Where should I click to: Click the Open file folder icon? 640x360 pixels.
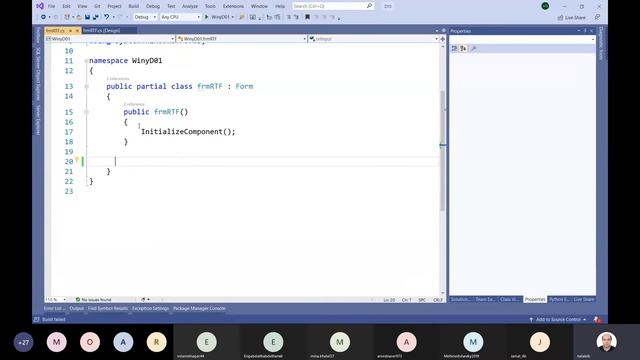click(x=79, y=17)
